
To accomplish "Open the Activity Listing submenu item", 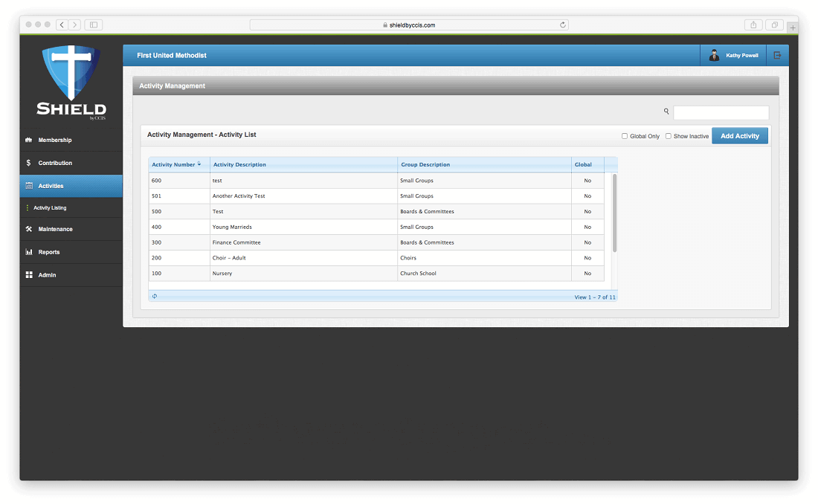I will coord(50,208).
